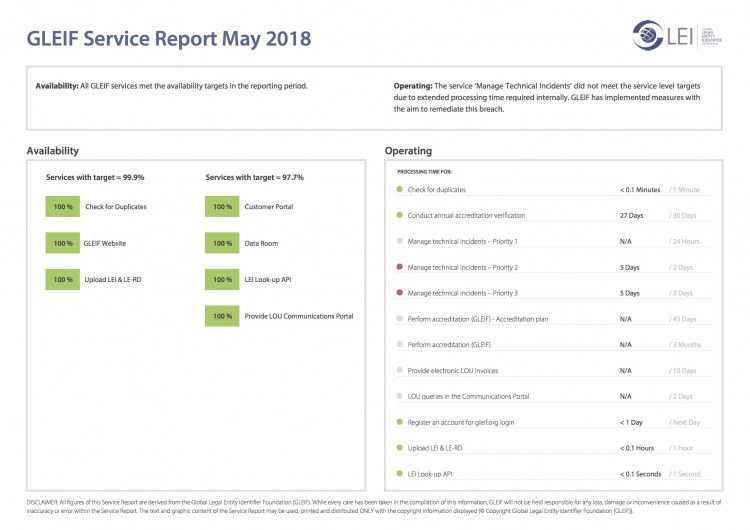Click red dot beside incidents Priority 2
The image size is (750, 530).
[x=400, y=267]
